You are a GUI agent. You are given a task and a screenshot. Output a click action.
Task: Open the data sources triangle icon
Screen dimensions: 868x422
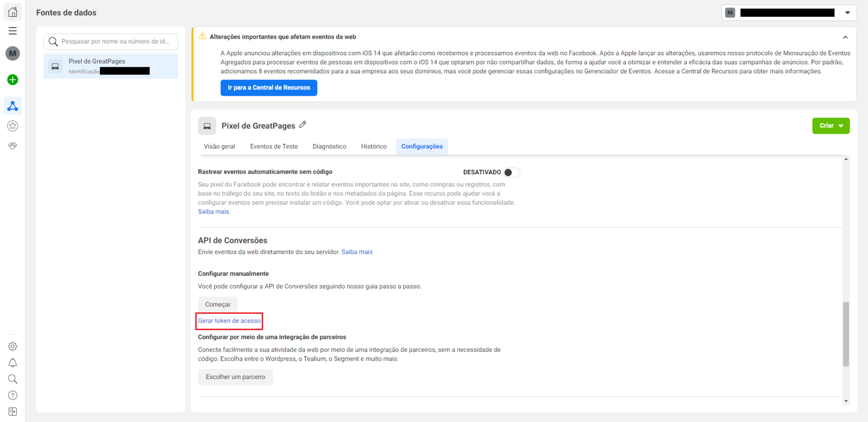12,106
